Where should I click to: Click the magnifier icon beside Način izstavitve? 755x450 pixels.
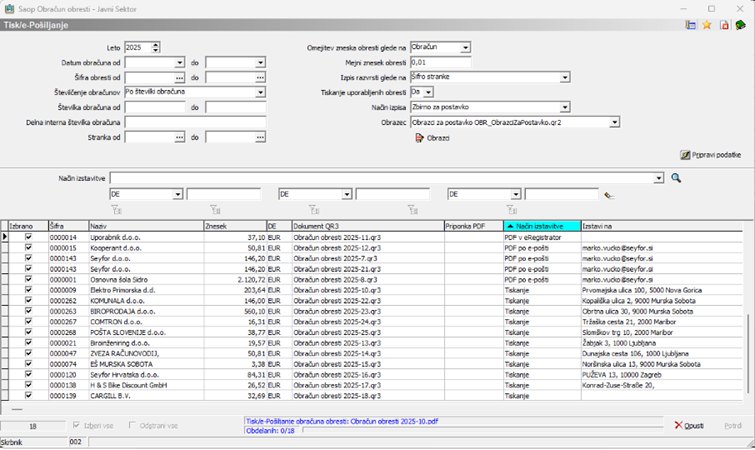pyautogui.click(x=676, y=178)
